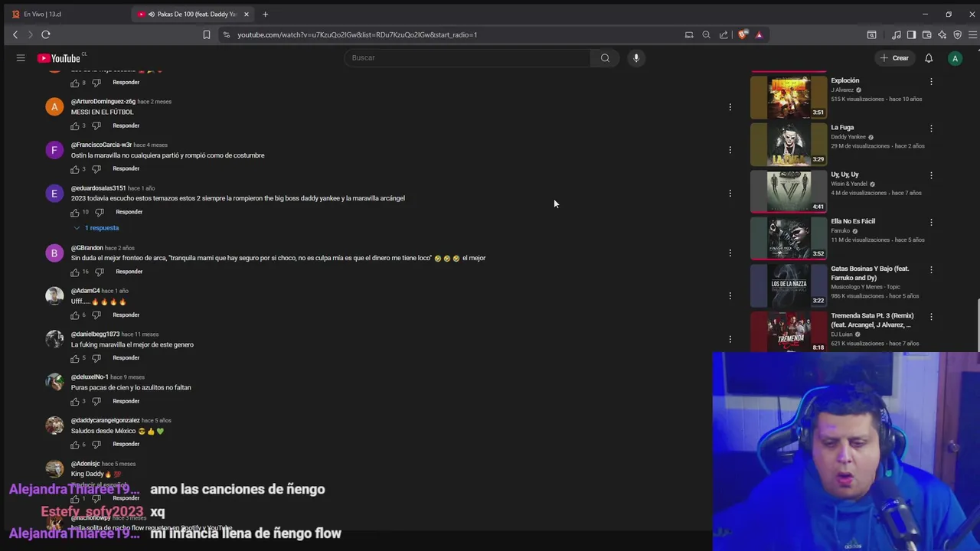This screenshot has width=980, height=551.
Task: Open Tremenda Sata Pt. 3 Remix title
Action: coord(872,320)
